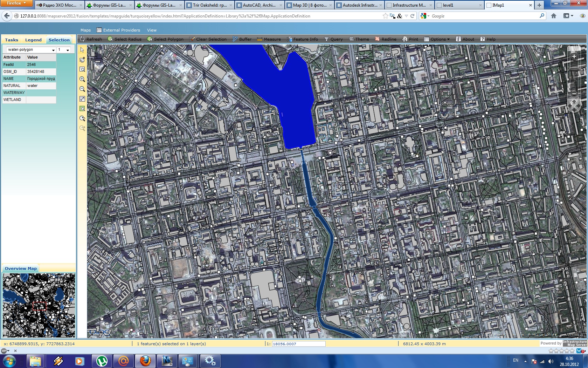Viewport: 588px width, 368px height.
Task: Open the Measure tool
Action: pyautogui.click(x=269, y=39)
